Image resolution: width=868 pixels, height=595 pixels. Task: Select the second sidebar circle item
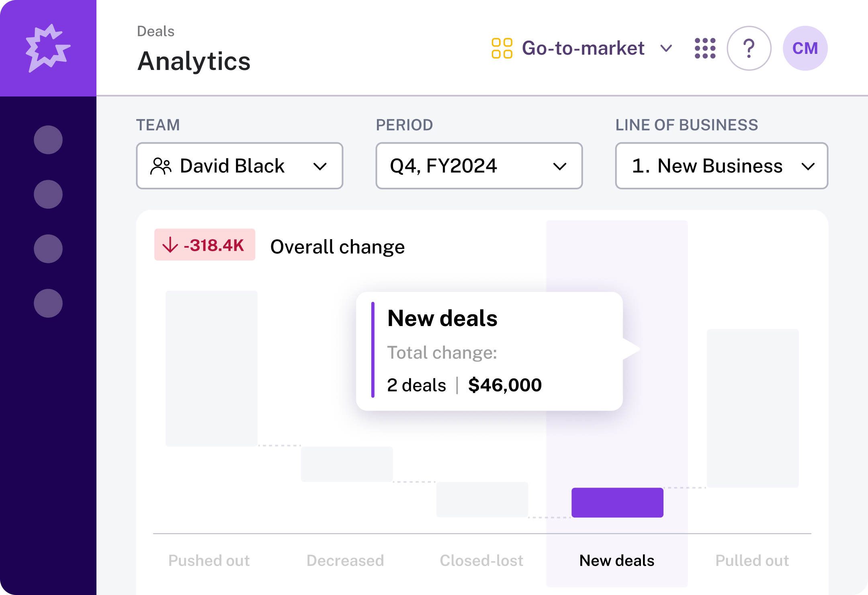[x=48, y=194]
